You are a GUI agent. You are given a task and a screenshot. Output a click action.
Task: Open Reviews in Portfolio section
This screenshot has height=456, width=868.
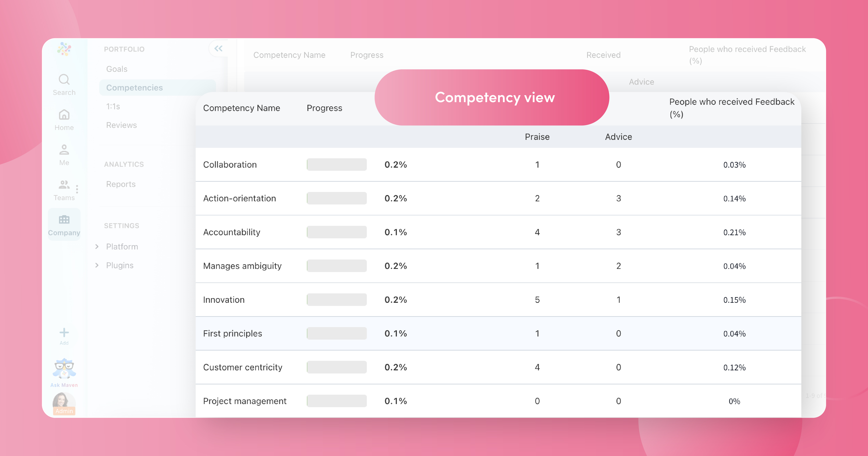121,125
